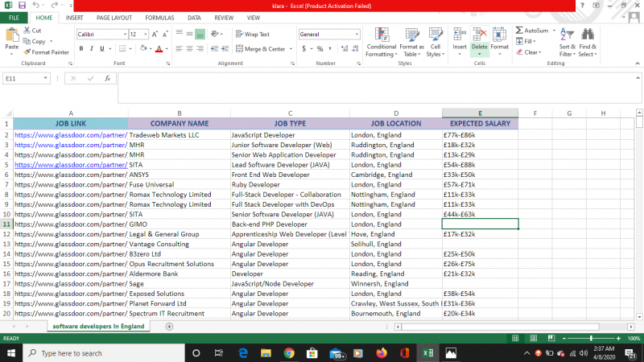Toggle Bottom Align vertical alignment
The width and height of the screenshot is (644, 362).
pos(200,35)
